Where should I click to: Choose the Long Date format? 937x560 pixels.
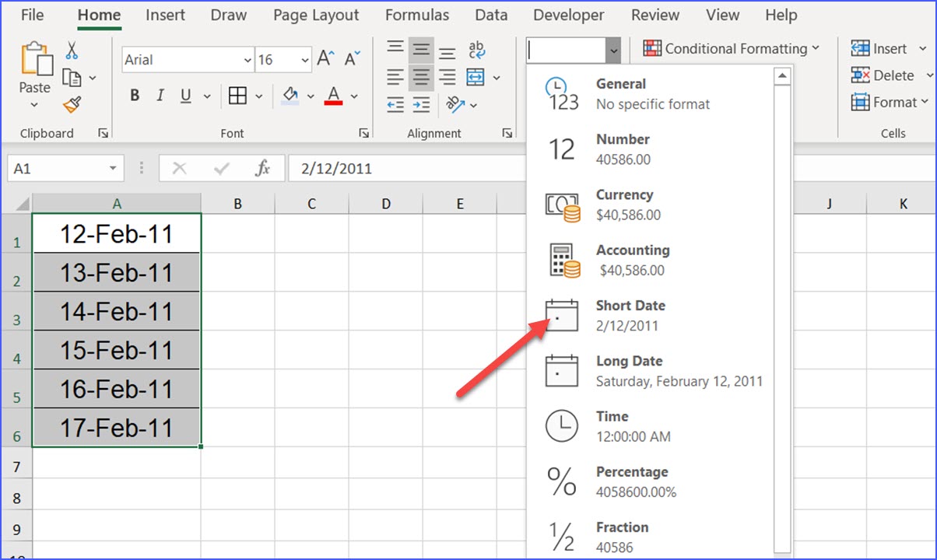[651, 370]
